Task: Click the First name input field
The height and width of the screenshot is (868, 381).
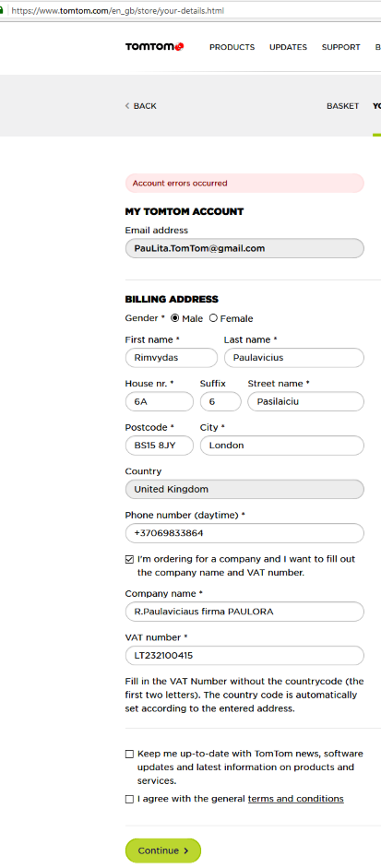Action: 171,358
